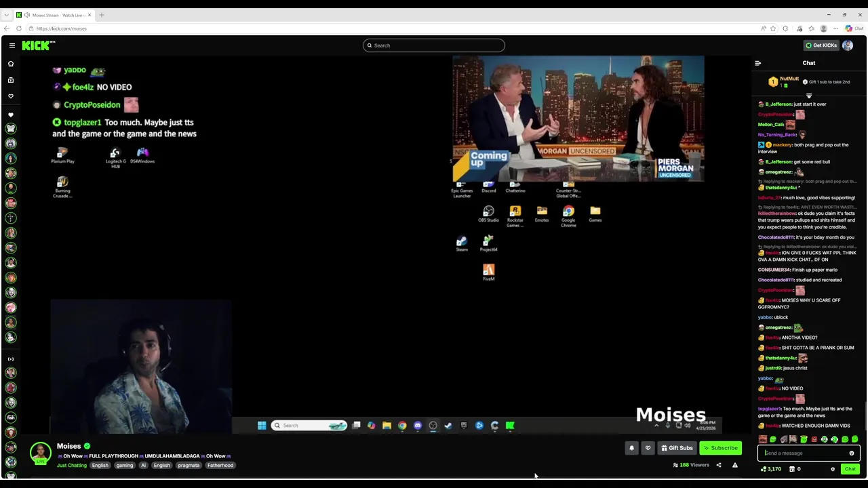The image size is (868, 488).
Task: Click the browser profile icon
Action: pyautogui.click(x=823, y=28)
